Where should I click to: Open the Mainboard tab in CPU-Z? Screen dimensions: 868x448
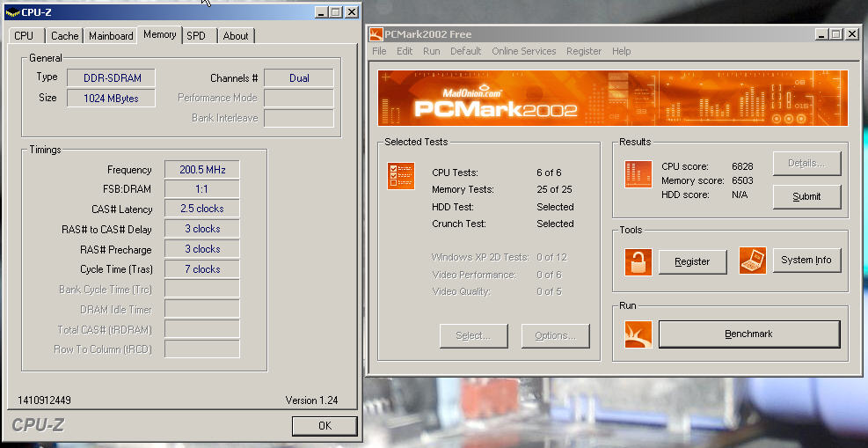(x=111, y=36)
